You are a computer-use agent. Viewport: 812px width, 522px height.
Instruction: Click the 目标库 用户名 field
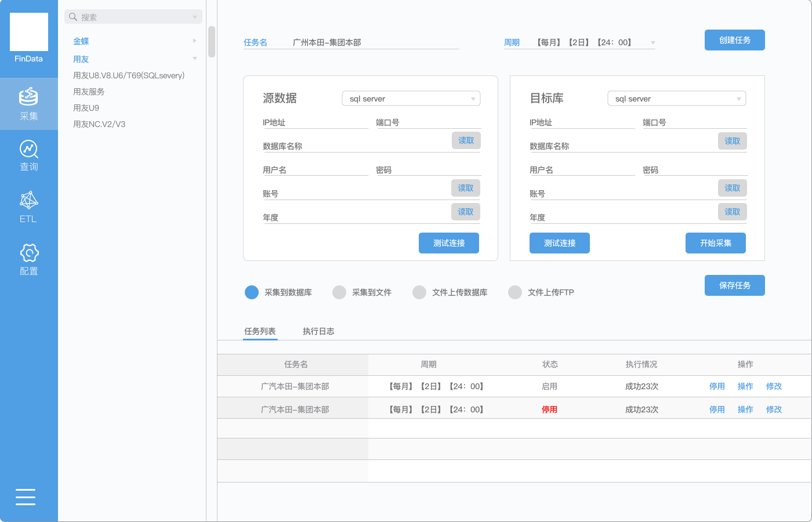[x=582, y=170]
